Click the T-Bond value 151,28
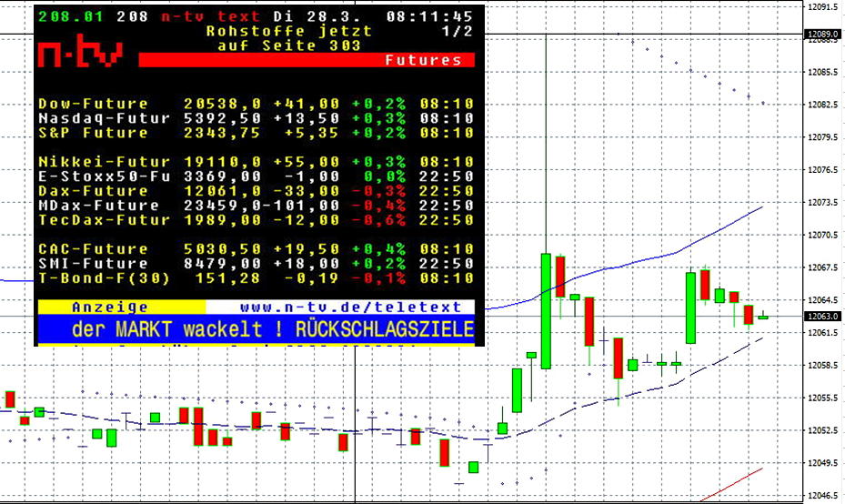Screen dimensions: 845x504 [228, 278]
